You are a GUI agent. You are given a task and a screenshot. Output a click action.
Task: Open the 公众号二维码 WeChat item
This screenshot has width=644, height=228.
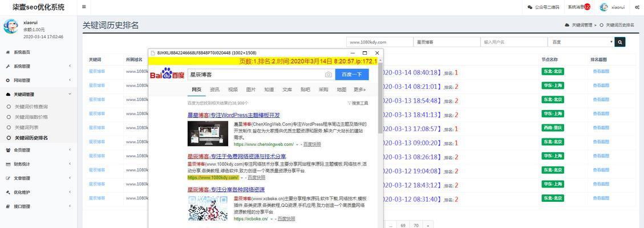543,7
